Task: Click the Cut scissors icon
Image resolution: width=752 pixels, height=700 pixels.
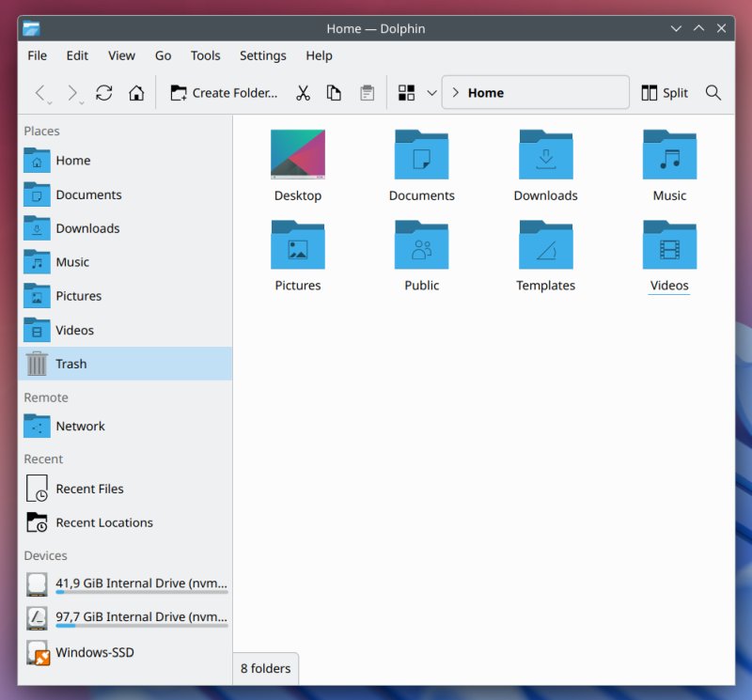Action: [303, 93]
